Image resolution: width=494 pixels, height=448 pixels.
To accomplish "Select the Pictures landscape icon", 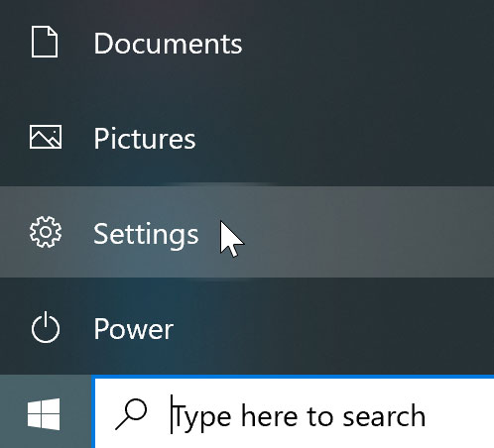I will point(46,137).
